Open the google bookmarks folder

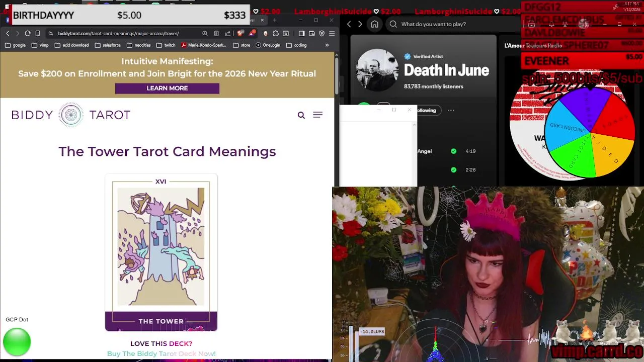tap(15, 45)
